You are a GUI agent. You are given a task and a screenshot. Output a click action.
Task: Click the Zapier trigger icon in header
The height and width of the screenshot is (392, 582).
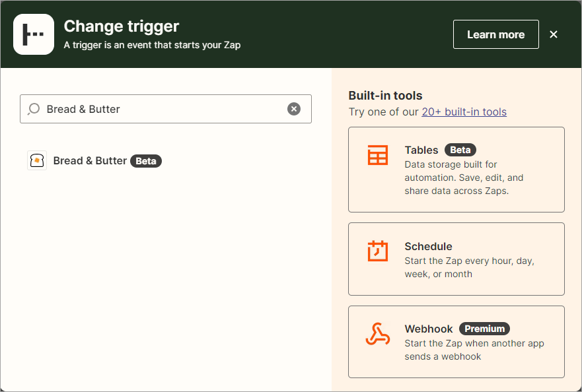[x=34, y=34]
